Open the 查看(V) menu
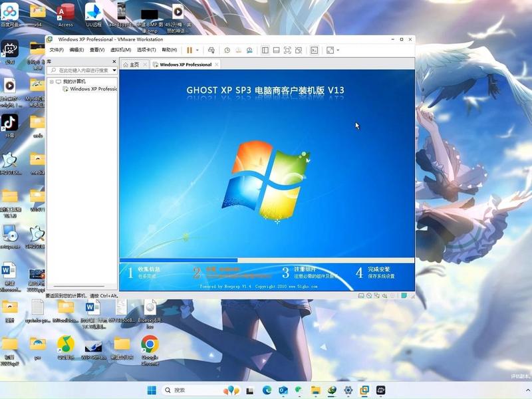Image resolution: width=532 pixels, height=399 pixels. pyautogui.click(x=97, y=50)
